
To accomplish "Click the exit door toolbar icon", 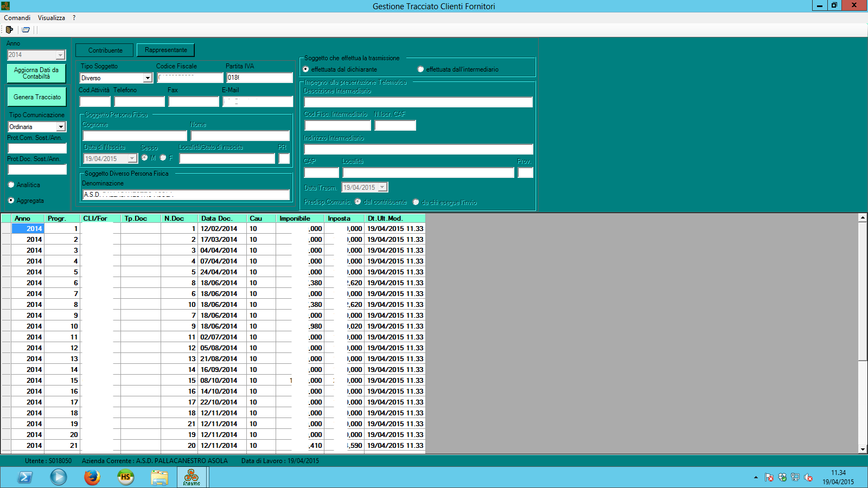I will click(9, 30).
